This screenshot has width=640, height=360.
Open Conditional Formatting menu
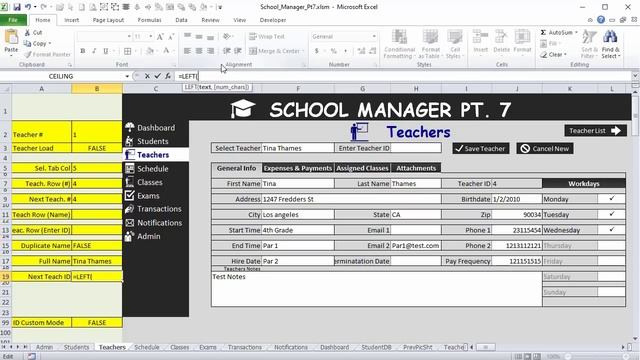coord(399,44)
